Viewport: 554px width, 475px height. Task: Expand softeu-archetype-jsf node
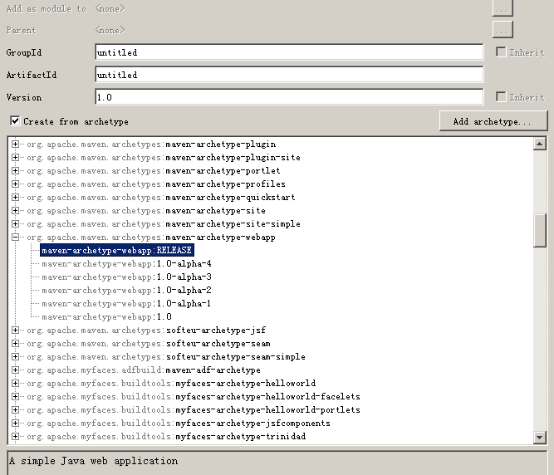point(15,330)
